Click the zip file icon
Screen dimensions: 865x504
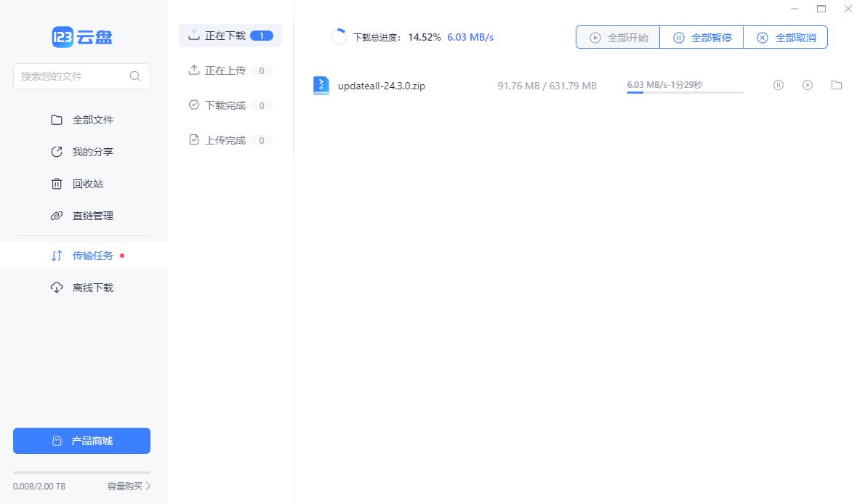pyautogui.click(x=321, y=86)
